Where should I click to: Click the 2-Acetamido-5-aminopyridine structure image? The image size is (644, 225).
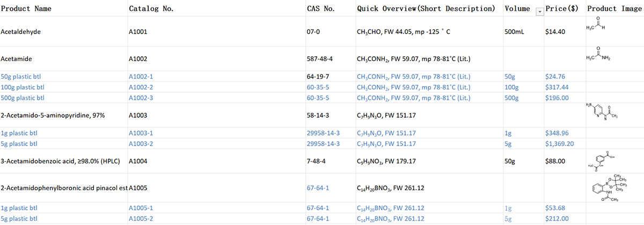click(602, 111)
